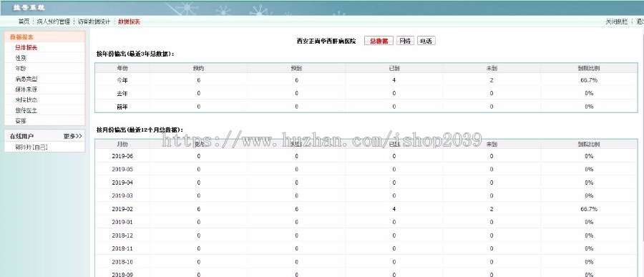This screenshot has width=644, height=277.
Task: Select the 2019-06 month row label
Action: click(122, 156)
